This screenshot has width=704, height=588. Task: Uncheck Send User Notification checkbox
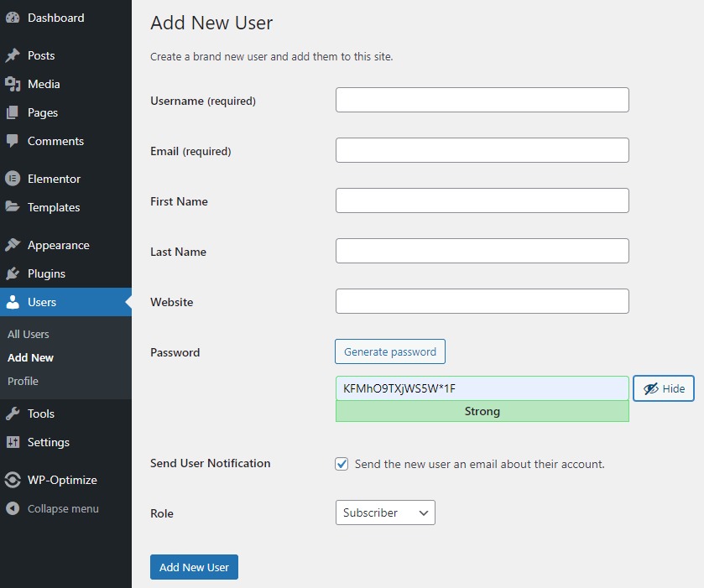(342, 464)
